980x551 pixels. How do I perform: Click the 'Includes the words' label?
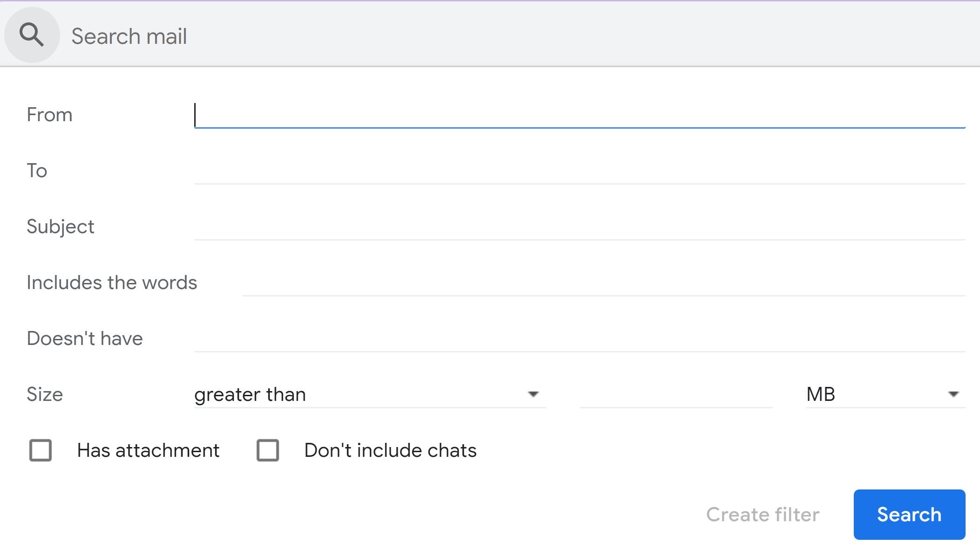[112, 282]
